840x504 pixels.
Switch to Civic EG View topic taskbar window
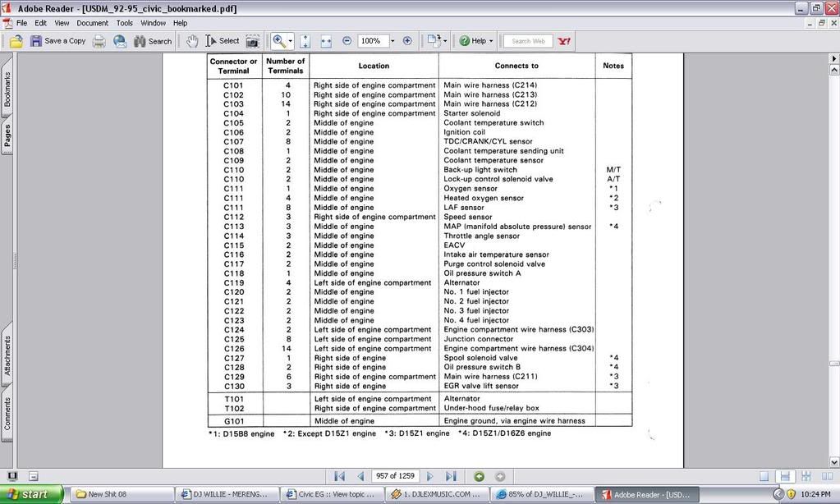click(333, 494)
